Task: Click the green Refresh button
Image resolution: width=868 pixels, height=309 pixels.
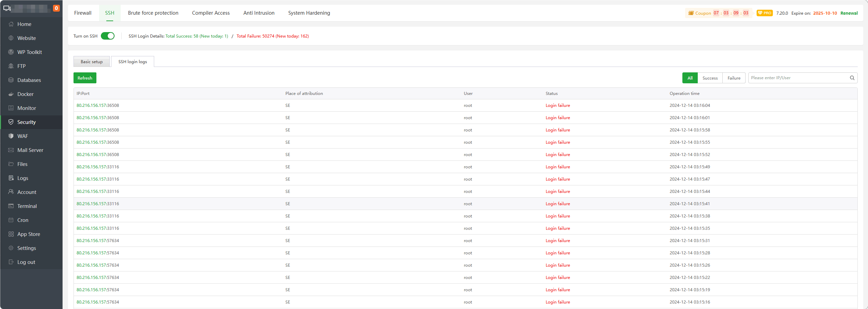Action: (x=85, y=78)
